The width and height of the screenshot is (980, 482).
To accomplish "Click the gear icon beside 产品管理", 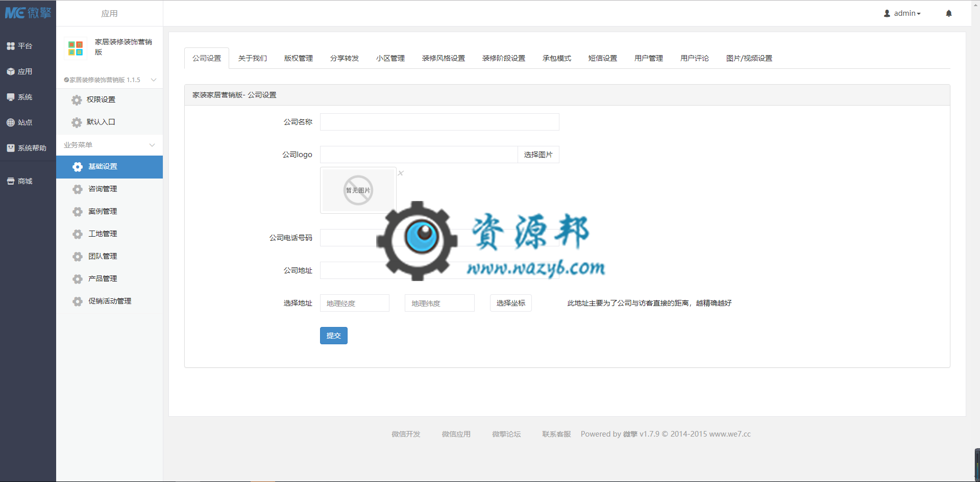I will tap(78, 279).
